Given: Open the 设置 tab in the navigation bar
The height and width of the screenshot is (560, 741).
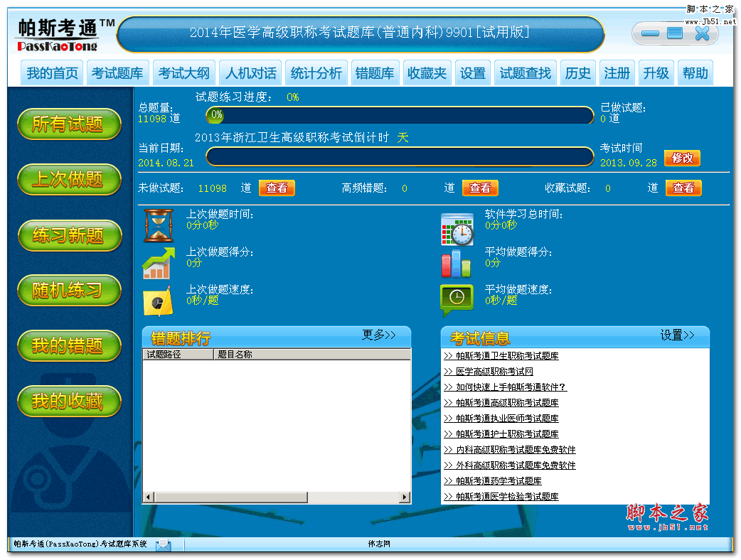Looking at the screenshot, I should [x=473, y=73].
